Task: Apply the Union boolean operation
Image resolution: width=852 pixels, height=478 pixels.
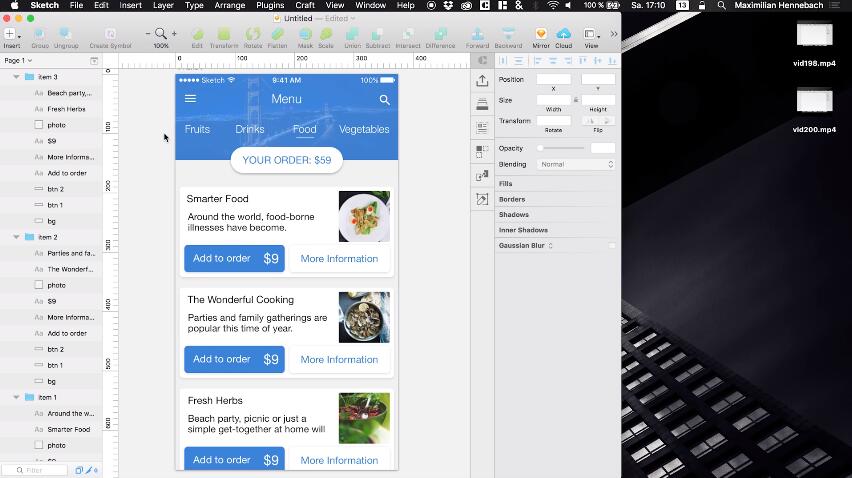Action: click(352, 34)
